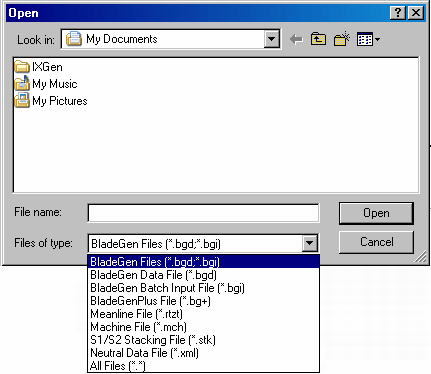Choose All Files (*.*) filter
The width and height of the screenshot is (431, 374).
203,366
